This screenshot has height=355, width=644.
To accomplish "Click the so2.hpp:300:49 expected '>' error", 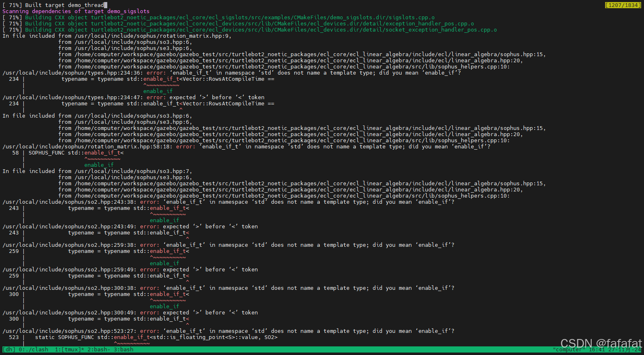I will (x=130, y=312).
